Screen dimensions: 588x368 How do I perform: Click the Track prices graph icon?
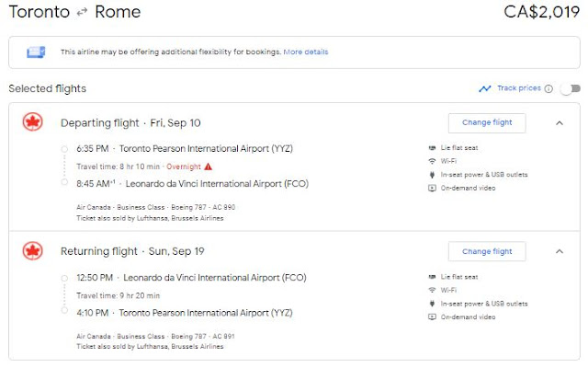[484, 88]
